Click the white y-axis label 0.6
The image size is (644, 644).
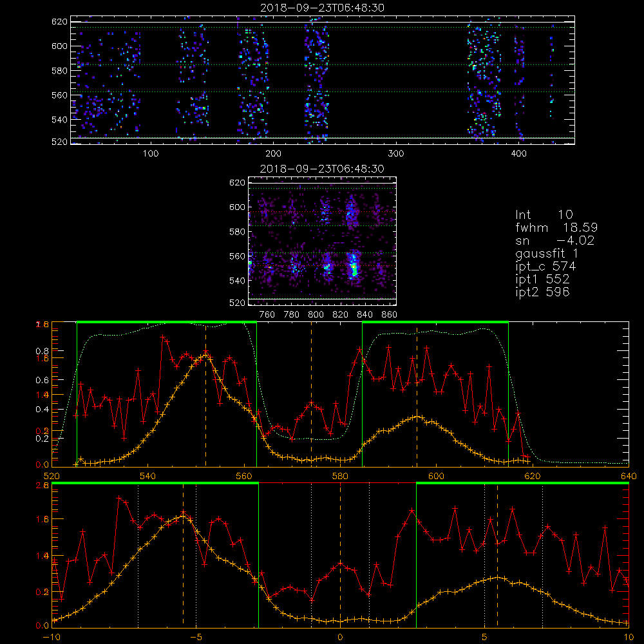click(x=43, y=381)
